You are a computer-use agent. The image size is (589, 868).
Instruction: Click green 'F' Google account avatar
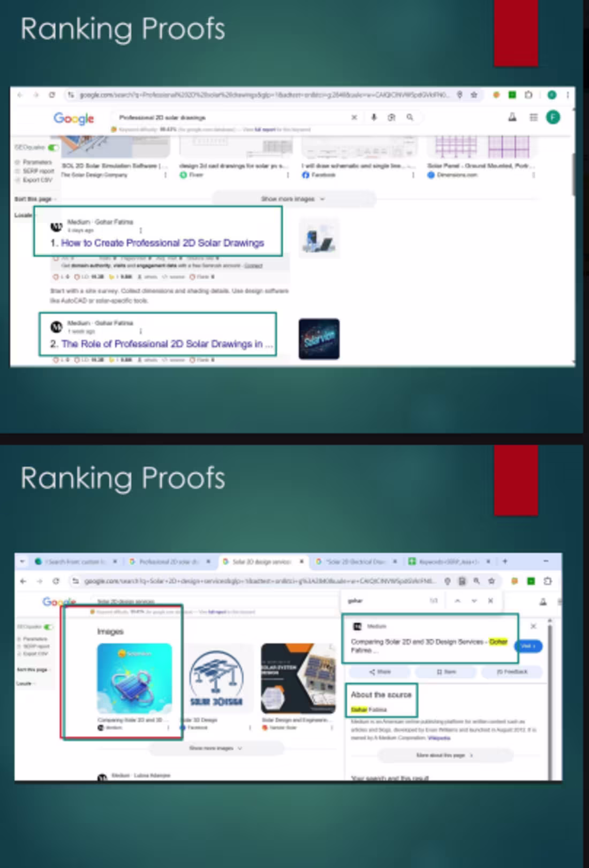click(x=553, y=117)
